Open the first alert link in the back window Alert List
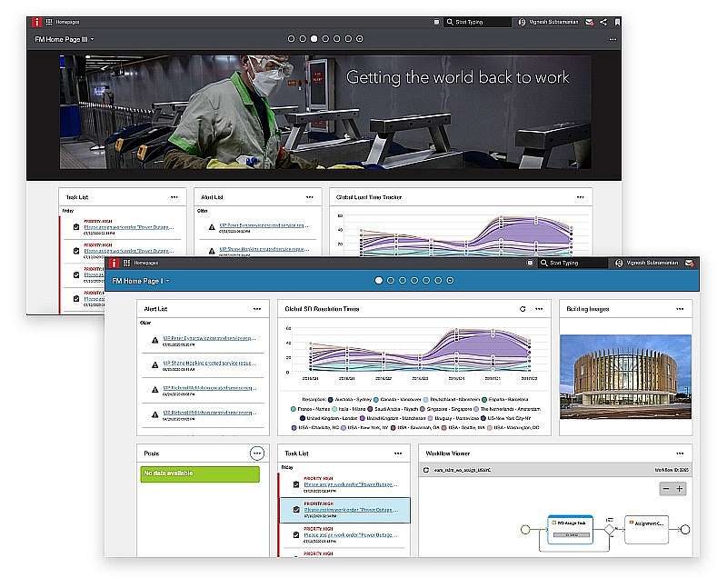Image resolution: width=727 pixels, height=588 pixels. [x=264, y=225]
